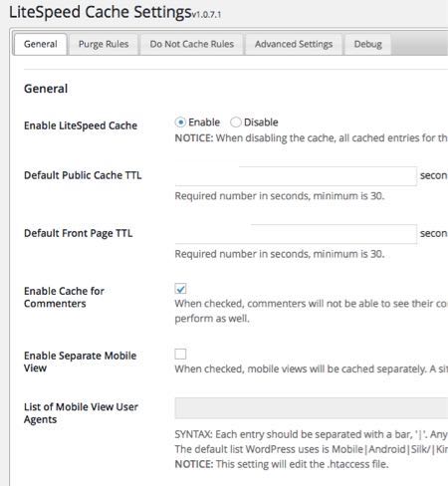Open the Do Not Cache Rules tab
This screenshot has height=486, width=448.
pyautogui.click(x=192, y=44)
